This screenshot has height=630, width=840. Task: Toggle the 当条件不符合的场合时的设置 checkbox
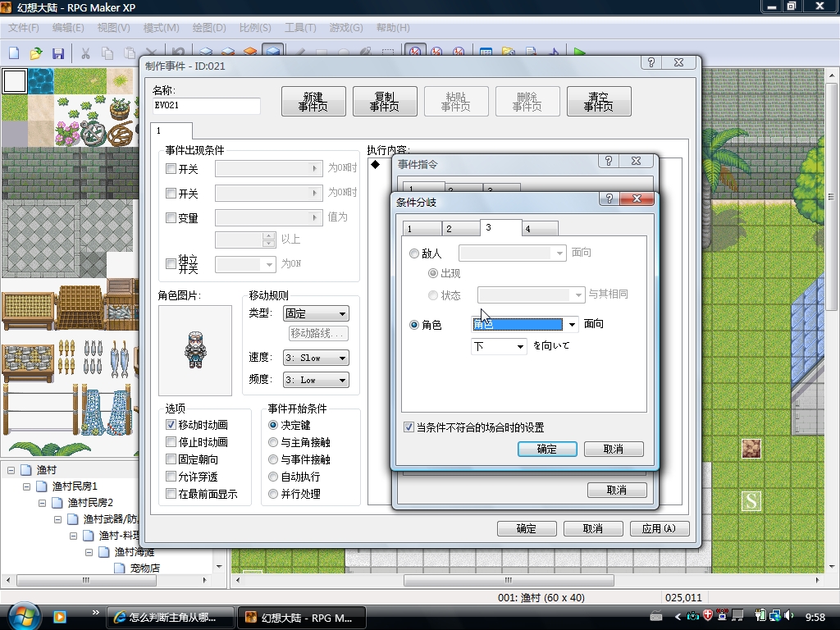click(409, 427)
